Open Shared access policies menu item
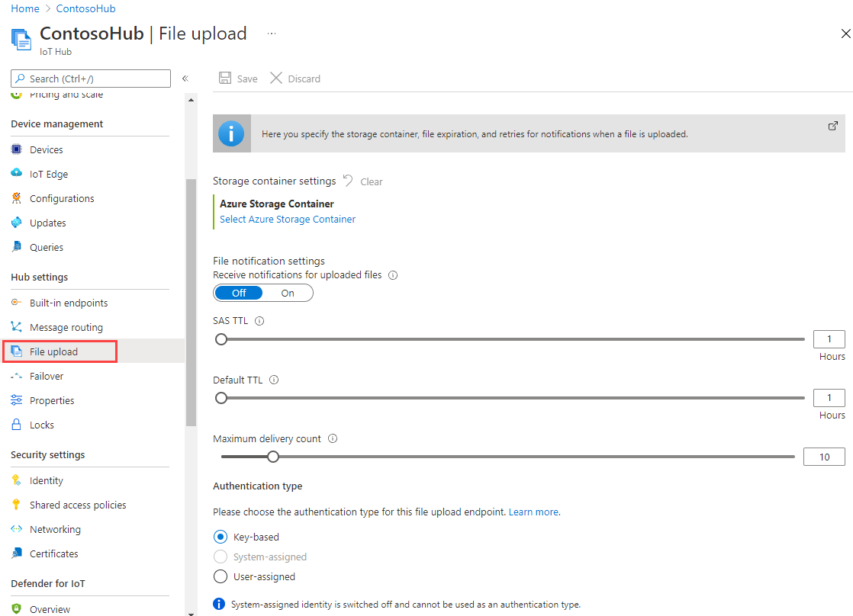Screen dimensions: 853x616 (x=78, y=505)
